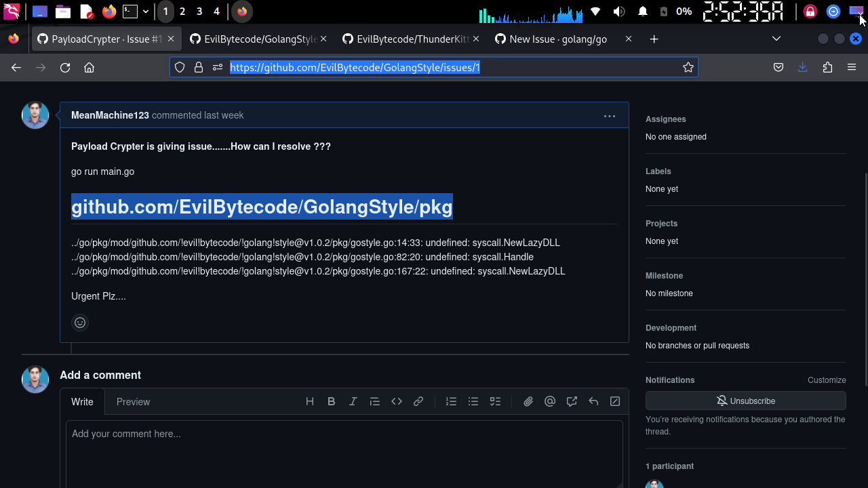
Task: Open tracking protection shield
Action: tap(180, 67)
